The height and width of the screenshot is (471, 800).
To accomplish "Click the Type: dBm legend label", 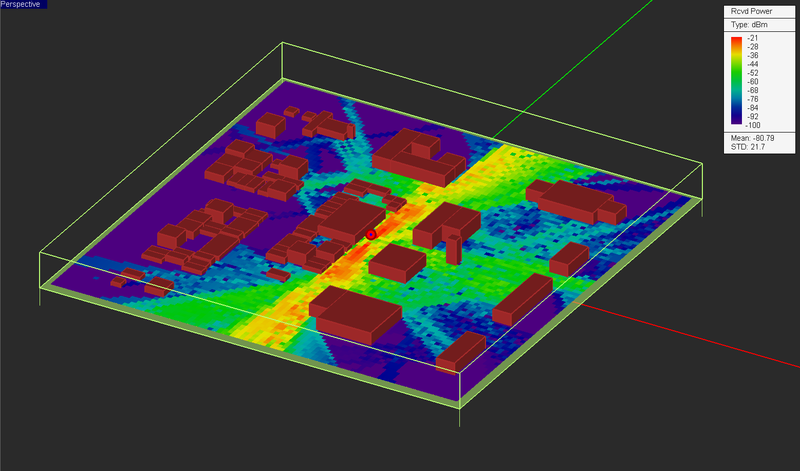I will (749, 24).
